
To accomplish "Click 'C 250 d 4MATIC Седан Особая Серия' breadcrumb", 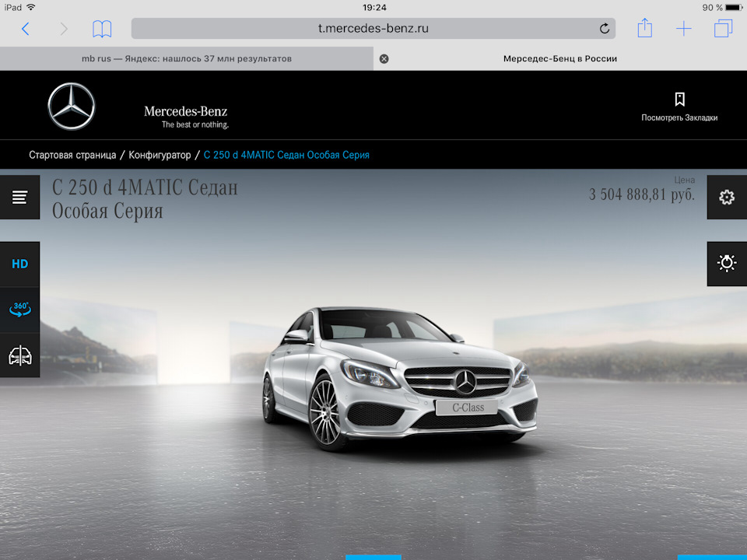I will tap(286, 155).
